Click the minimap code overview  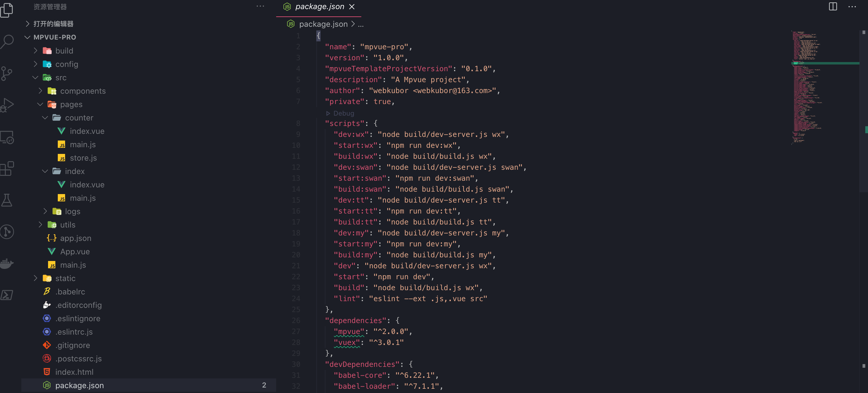[x=809, y=88]
